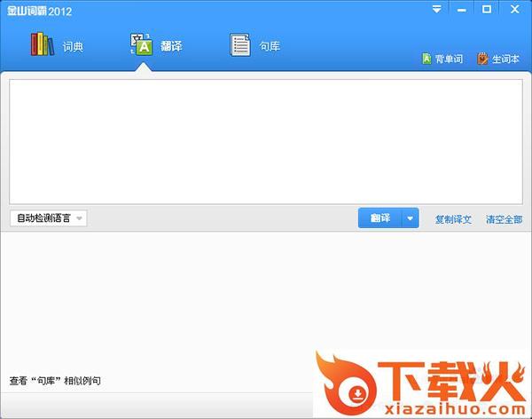Maximize the 金山词霸 window
532x419 pixels.
coord(487,9)
